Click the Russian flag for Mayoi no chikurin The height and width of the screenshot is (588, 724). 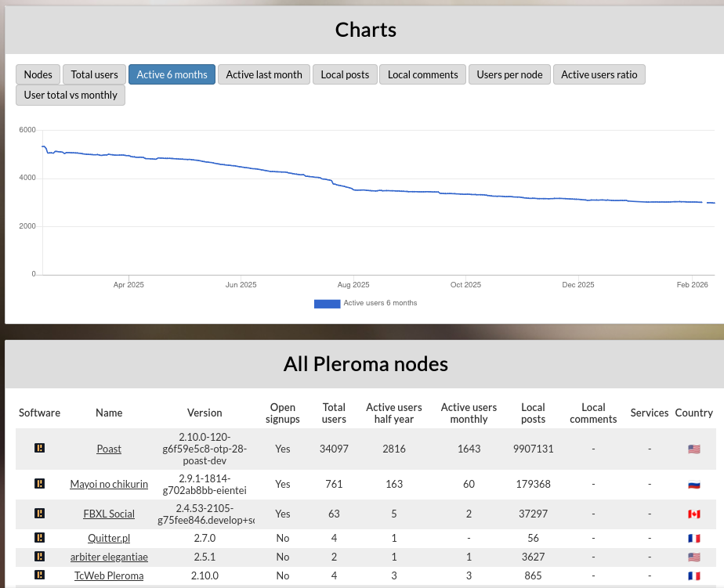pyautogui.click(x=693, y=485)
